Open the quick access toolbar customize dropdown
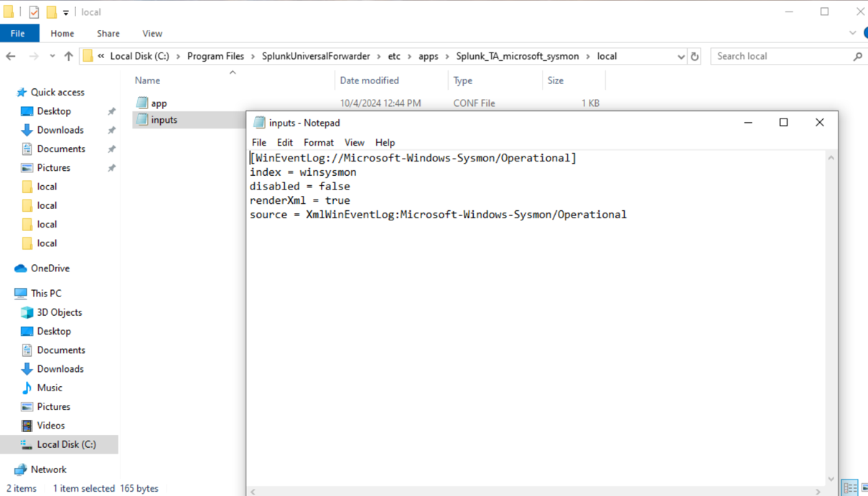Viewport: 868px width, 496px height. [65, 11]
